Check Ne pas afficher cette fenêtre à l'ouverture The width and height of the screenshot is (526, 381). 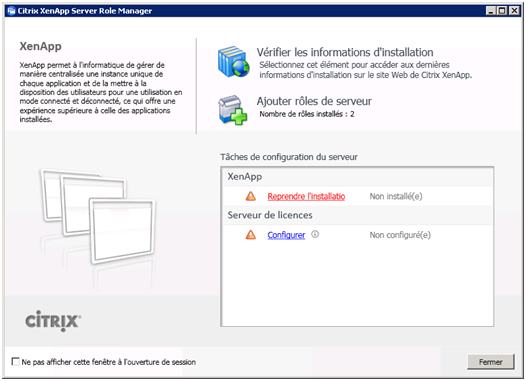coord(15,362)
